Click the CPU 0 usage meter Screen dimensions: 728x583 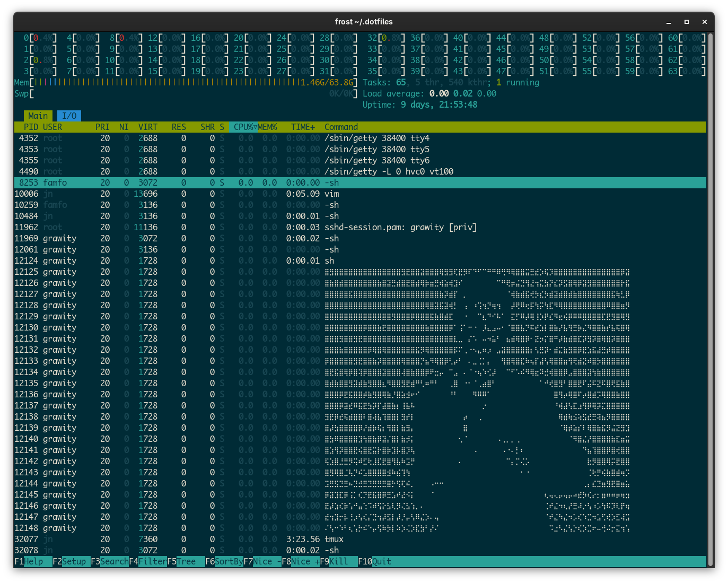[40, 38]
